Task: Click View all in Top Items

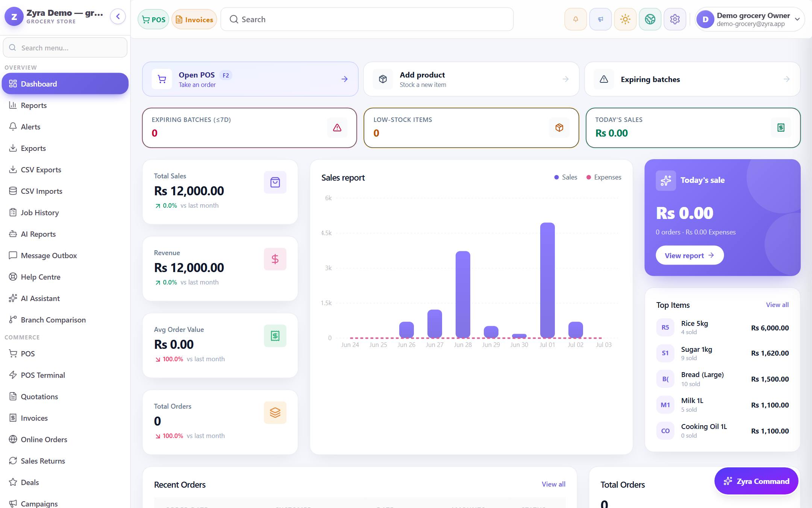Action: click(x=777, y=305)
